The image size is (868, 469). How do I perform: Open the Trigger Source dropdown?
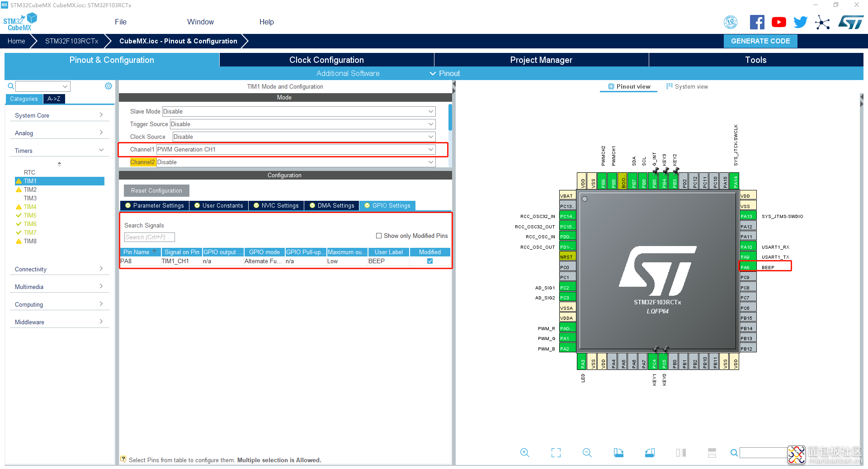tap(302, 124)
